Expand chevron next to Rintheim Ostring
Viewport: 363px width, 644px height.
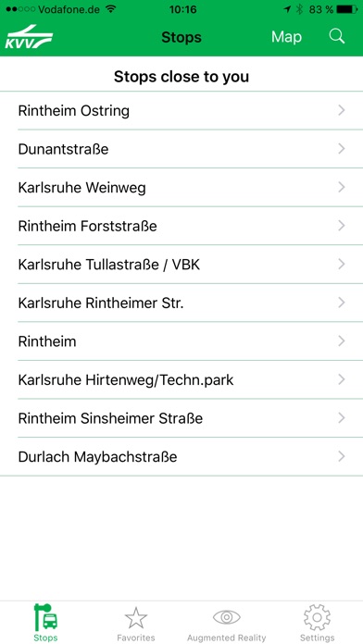click(341, 110)
